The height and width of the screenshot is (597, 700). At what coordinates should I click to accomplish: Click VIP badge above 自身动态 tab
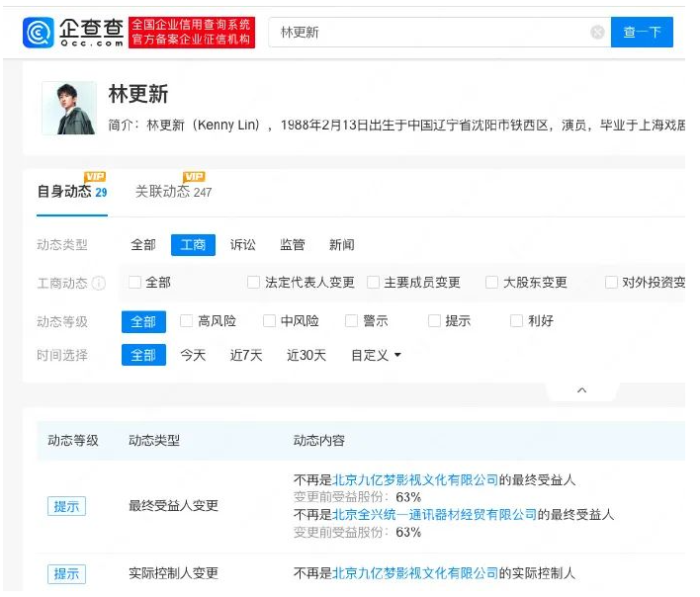(x=96, y=177)
